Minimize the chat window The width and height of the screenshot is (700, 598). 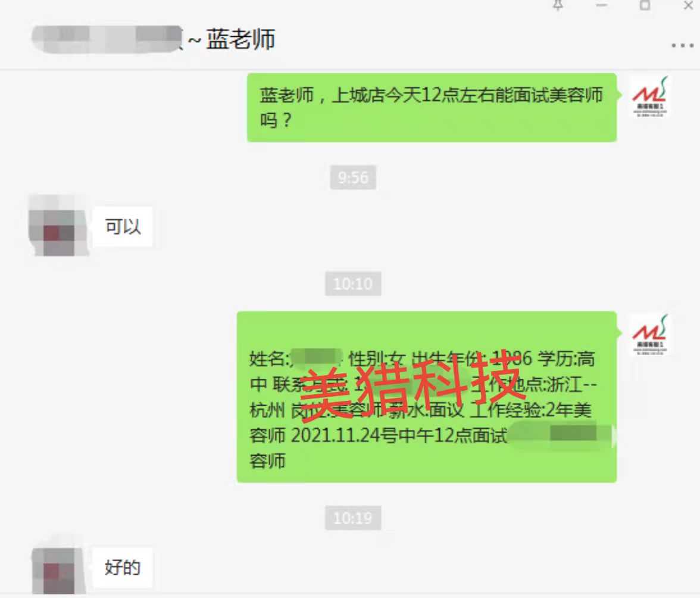pos(601,5)
